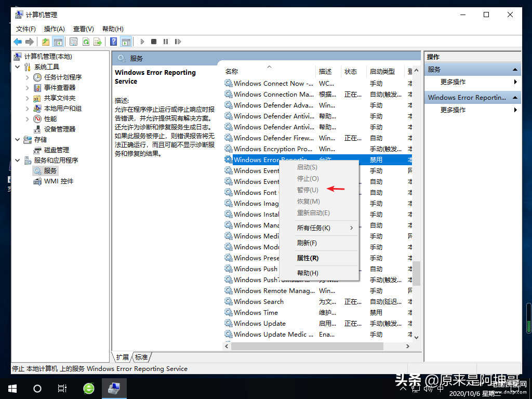This screenshot has width=532, height=399.
Task: Open 查看(V) menu
Action: pos(84,29)
